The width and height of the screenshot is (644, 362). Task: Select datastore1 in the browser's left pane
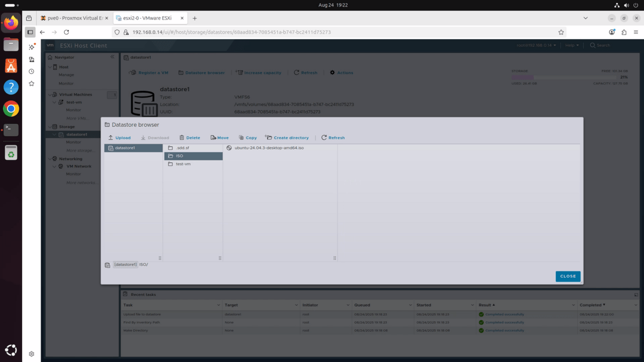[x=133, y=148]
